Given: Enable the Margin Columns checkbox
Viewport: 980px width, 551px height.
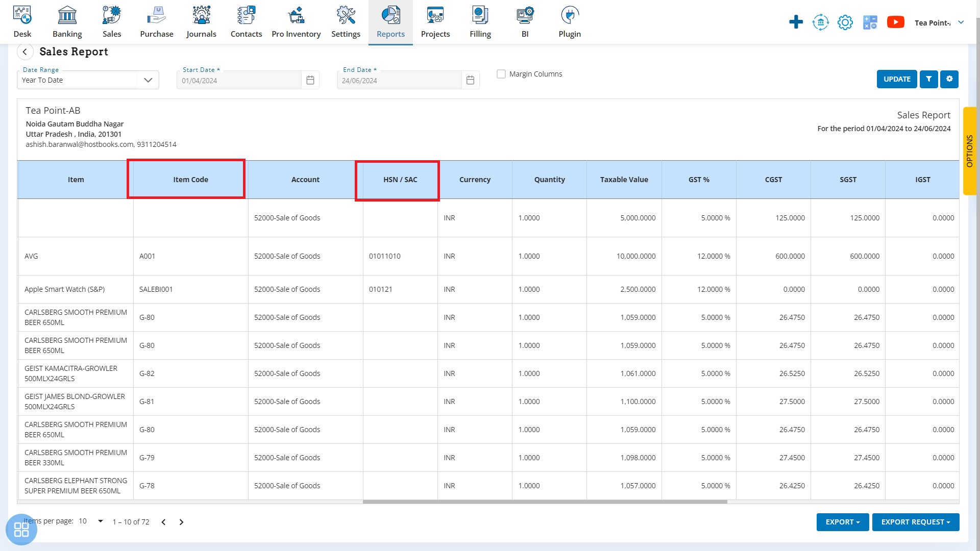Looking at the screenshot, I should [x=501, y=74].
